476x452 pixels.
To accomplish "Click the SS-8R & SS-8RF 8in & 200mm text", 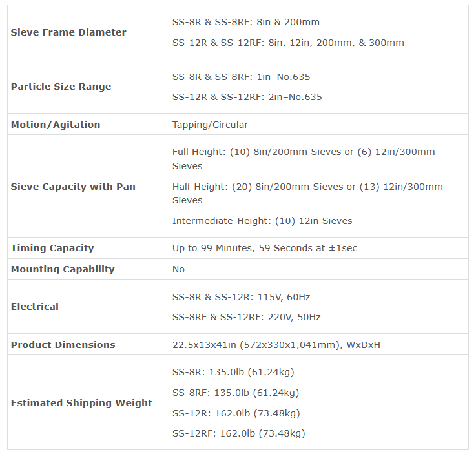I will (x=246, y=22).
